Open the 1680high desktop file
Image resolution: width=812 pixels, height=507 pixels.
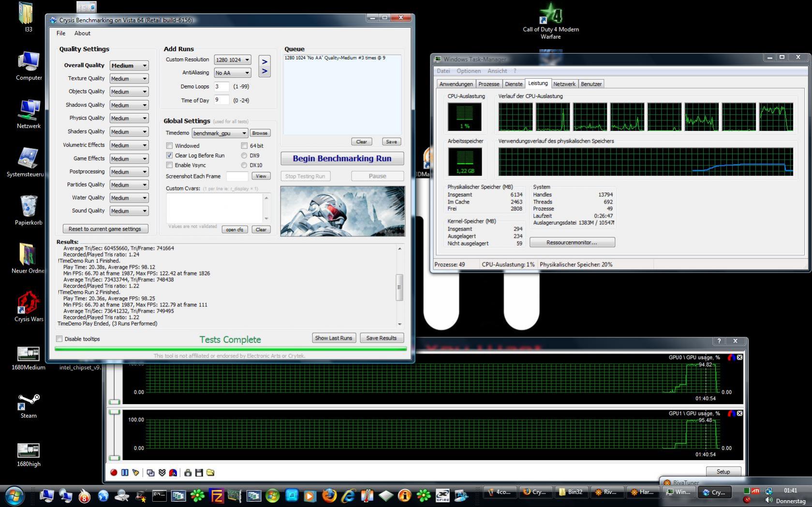coord(29,455)
